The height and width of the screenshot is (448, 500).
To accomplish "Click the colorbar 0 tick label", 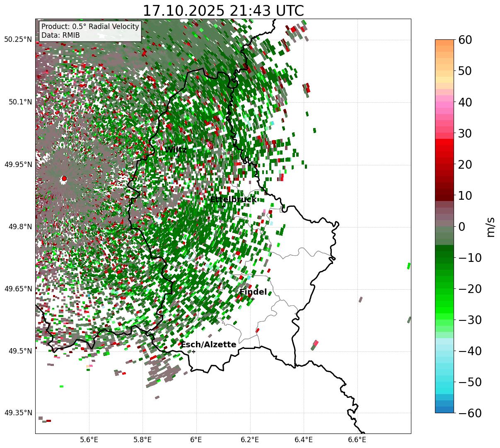I will point(462,227).
